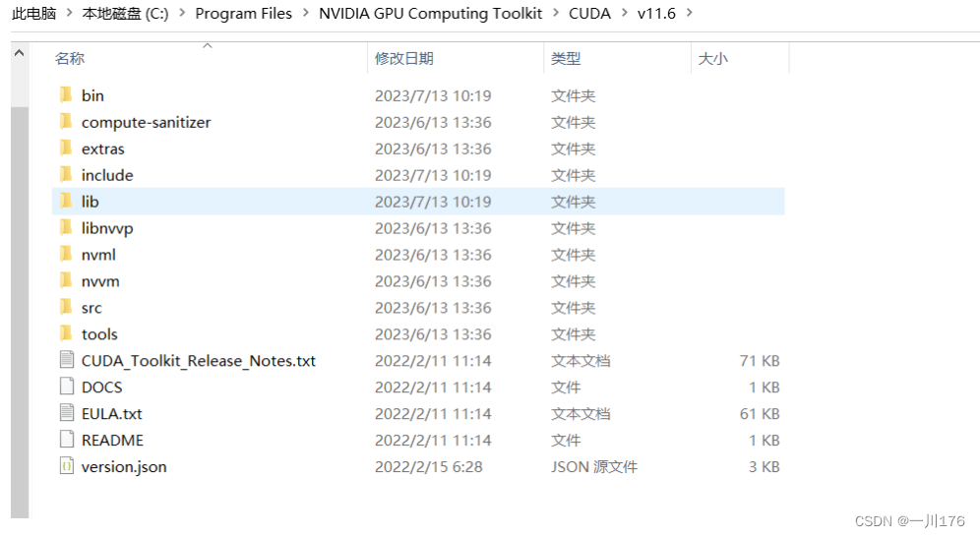Click the left pane scrollbar thumb
The width and height of the screenshot is (980, 537).
(20, 312)
